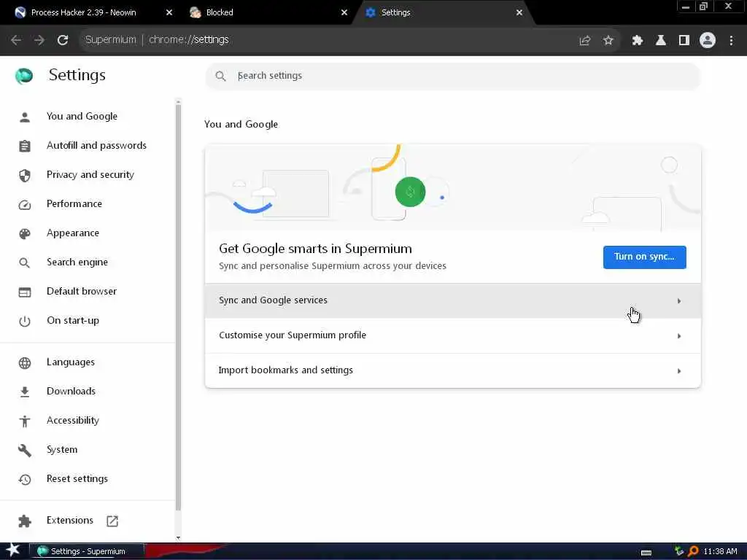
Task: Click the share page icon in address bar
Action: [x=585, y=41]
